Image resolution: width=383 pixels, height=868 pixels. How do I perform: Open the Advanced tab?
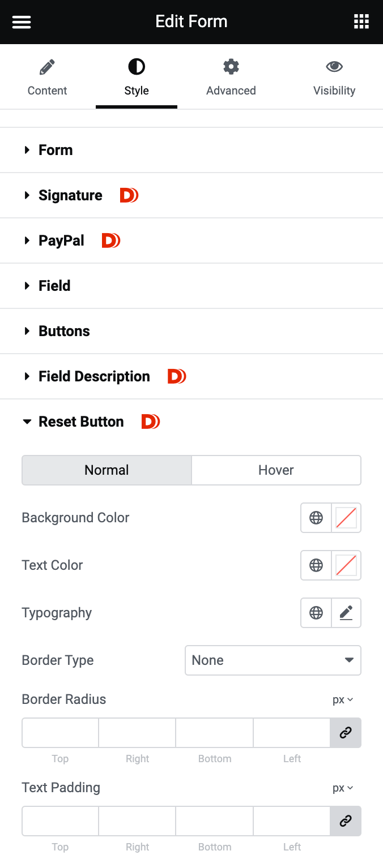[231, 78]
